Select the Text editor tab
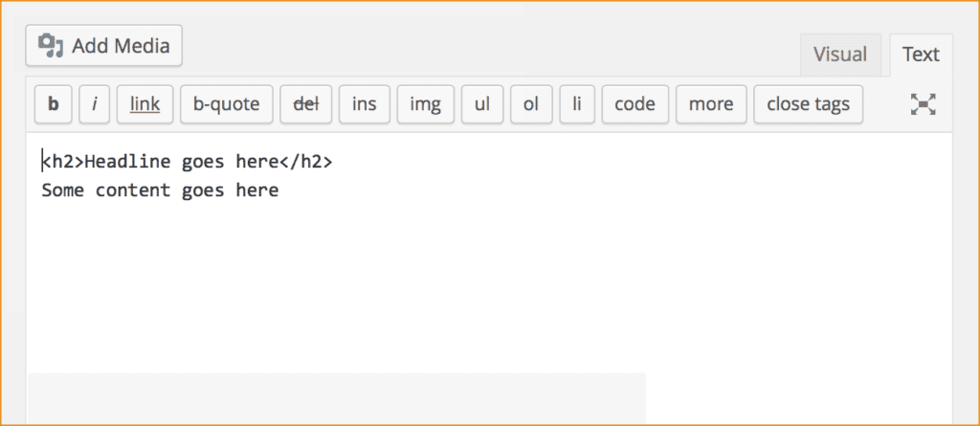The width and height of the screenshot is (980, 426). [x=921, y=55]
